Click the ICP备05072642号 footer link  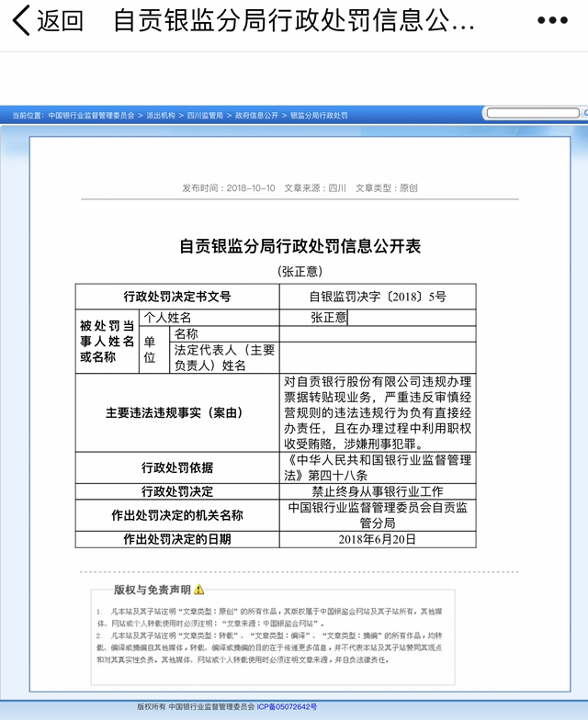point(286,707)
